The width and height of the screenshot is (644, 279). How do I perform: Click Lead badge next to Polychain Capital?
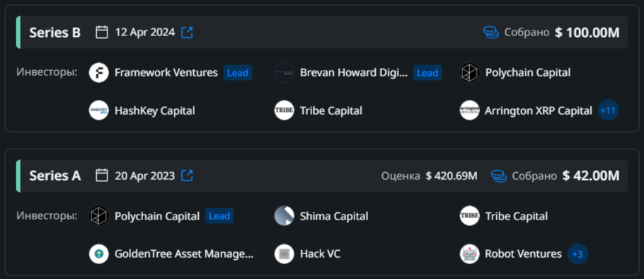tap(219, 216)
